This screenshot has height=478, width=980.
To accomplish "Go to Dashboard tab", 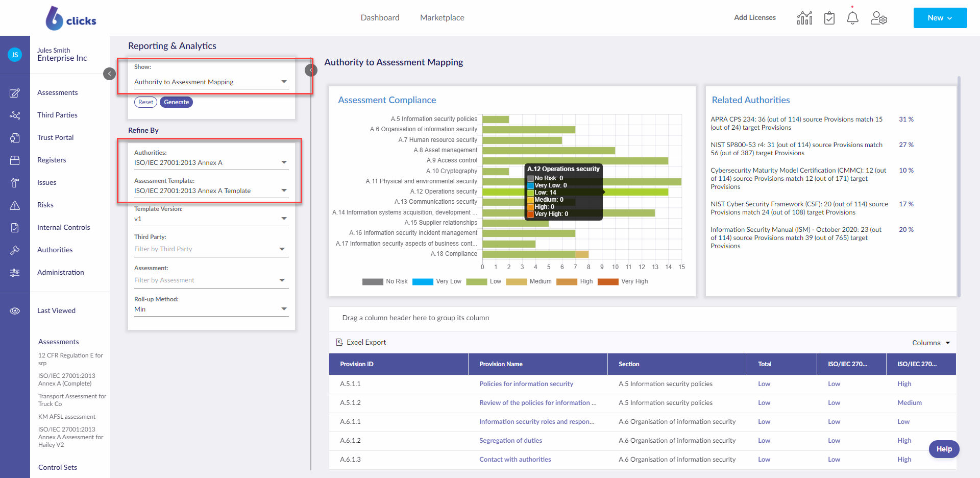I will coord(380,18).
